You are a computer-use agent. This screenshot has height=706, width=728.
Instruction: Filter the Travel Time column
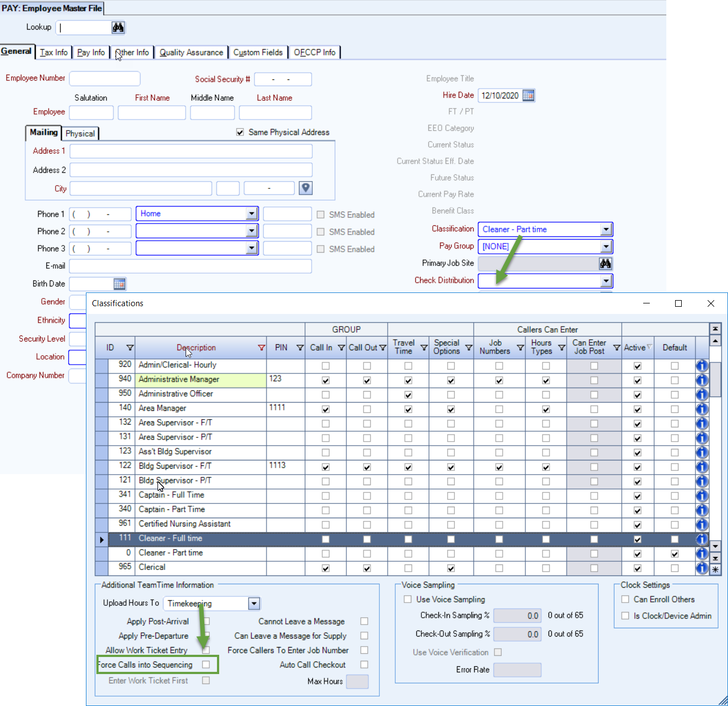[424, 348]
